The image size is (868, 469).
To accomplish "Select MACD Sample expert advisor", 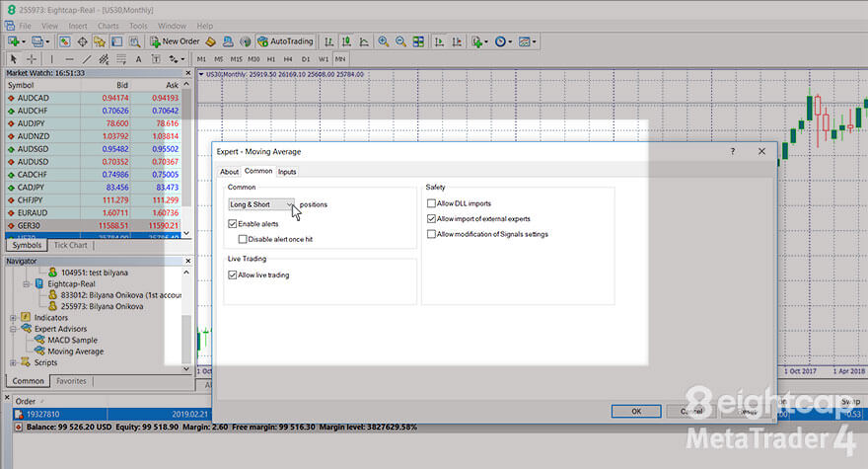I will click(73, 340).
